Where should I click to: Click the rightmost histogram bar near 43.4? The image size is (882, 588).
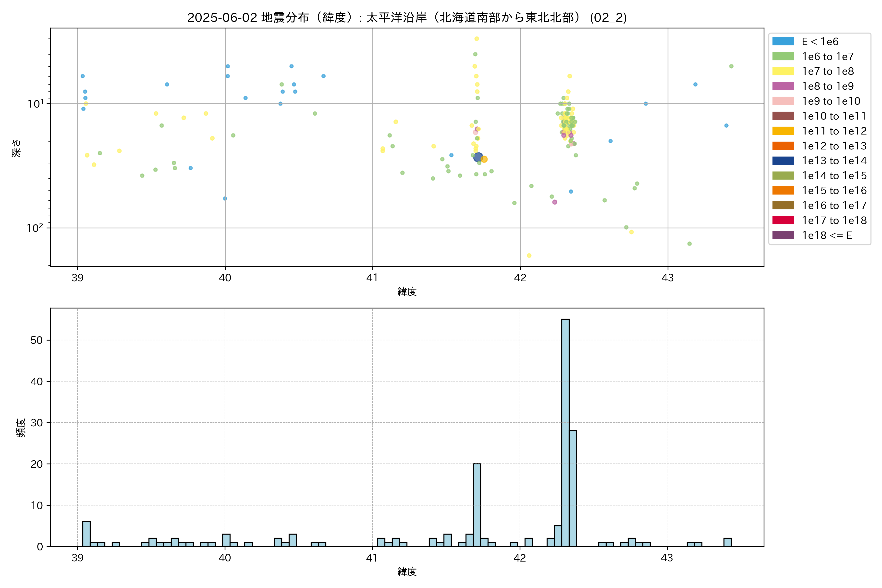pyautogui.click(x=727, y=542)
